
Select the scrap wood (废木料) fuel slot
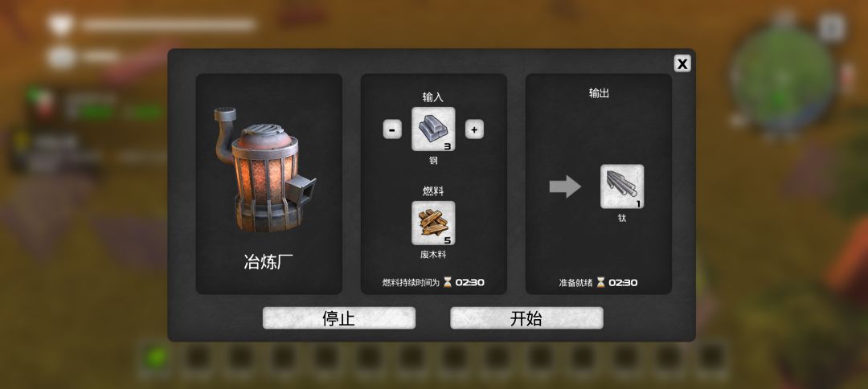click(x=433, y=223)
